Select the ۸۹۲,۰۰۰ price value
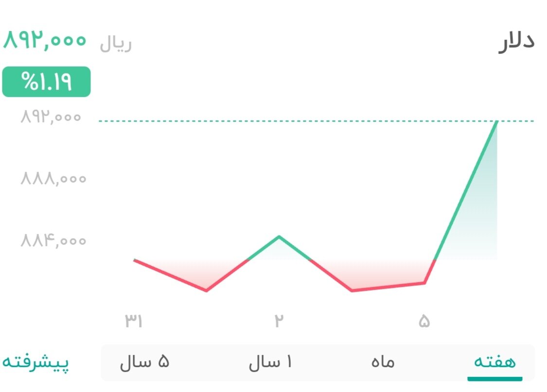Viewport: 547px width, 392px height. point(45,41)
